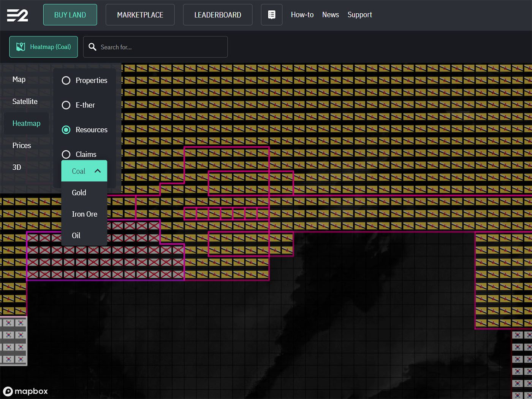This screenshot has width=532, height=399.
Task: Switch to Map view
Action: (x=19, y=79)
